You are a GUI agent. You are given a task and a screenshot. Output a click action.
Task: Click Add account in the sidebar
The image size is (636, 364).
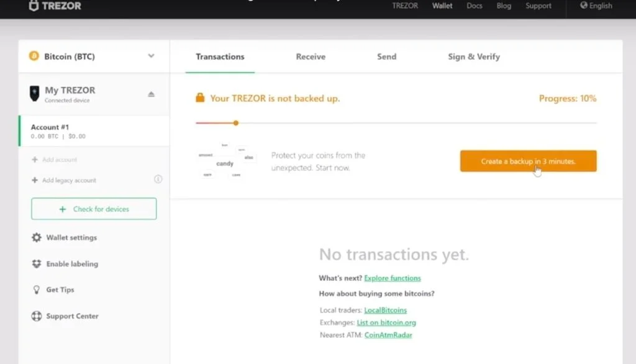tap(59, 160)
